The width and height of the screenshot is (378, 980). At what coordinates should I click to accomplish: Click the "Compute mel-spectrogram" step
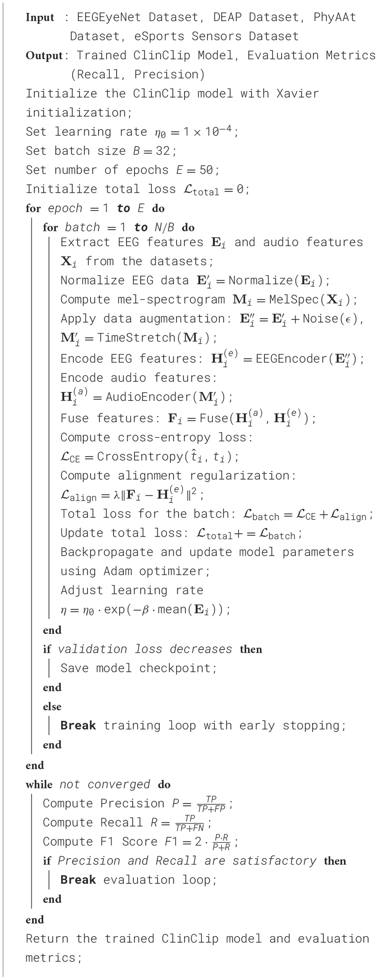(209, 300)
